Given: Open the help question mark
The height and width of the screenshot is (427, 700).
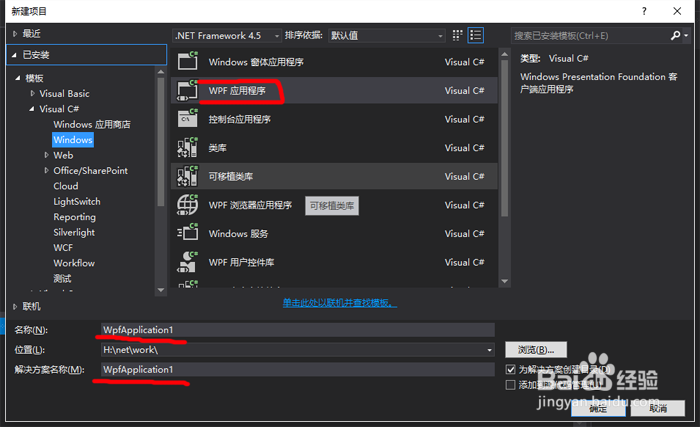Looking at the screenshot, I should pyautogui.click(x=644, y=11).
